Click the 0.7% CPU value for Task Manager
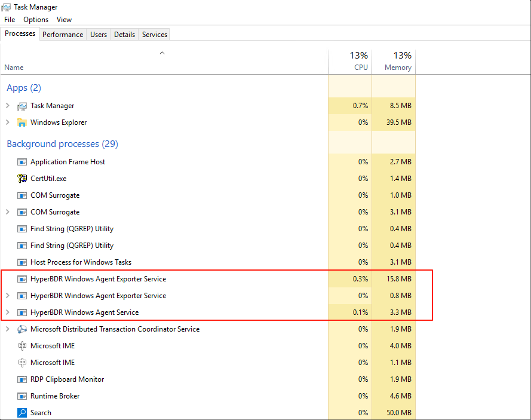Viewport: 531px width, 420px height. click(x=360, y=106)
